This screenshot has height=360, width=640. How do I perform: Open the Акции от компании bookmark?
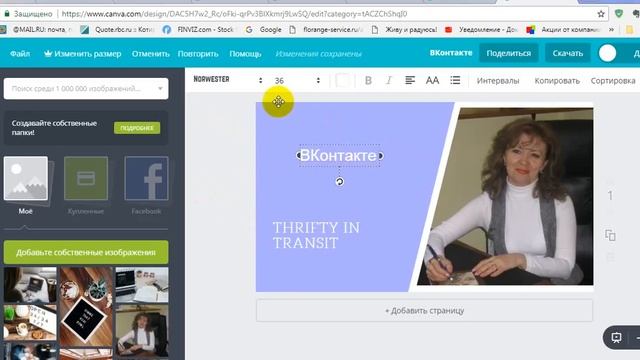pyautogui.click(x=563, y=29)
